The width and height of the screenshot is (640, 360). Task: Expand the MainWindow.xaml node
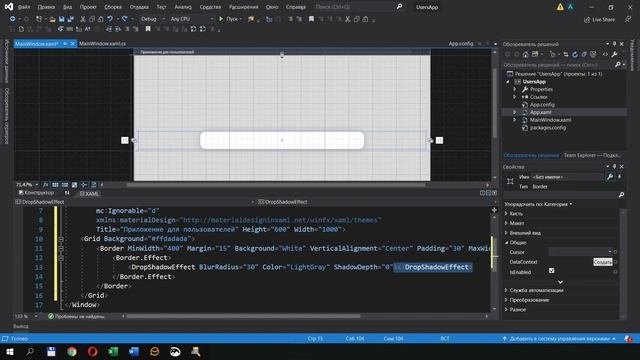(x=515, y=120)
